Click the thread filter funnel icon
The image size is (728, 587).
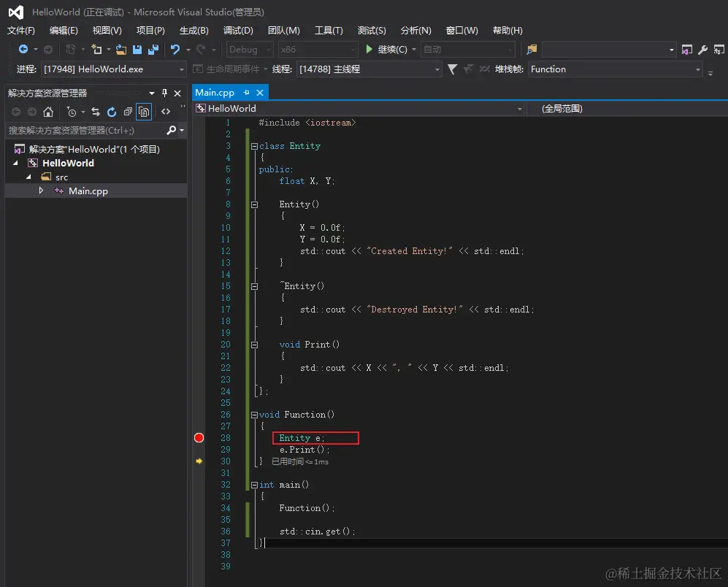coord(452,69)
